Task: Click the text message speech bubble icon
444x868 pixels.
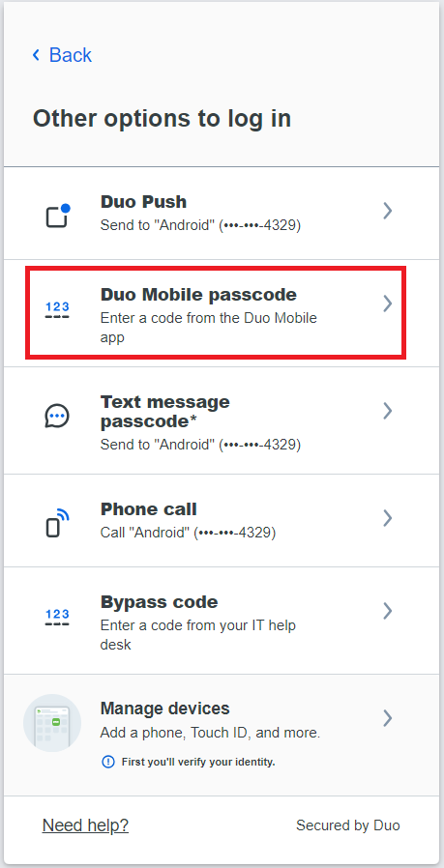Action: pos(57,416)
